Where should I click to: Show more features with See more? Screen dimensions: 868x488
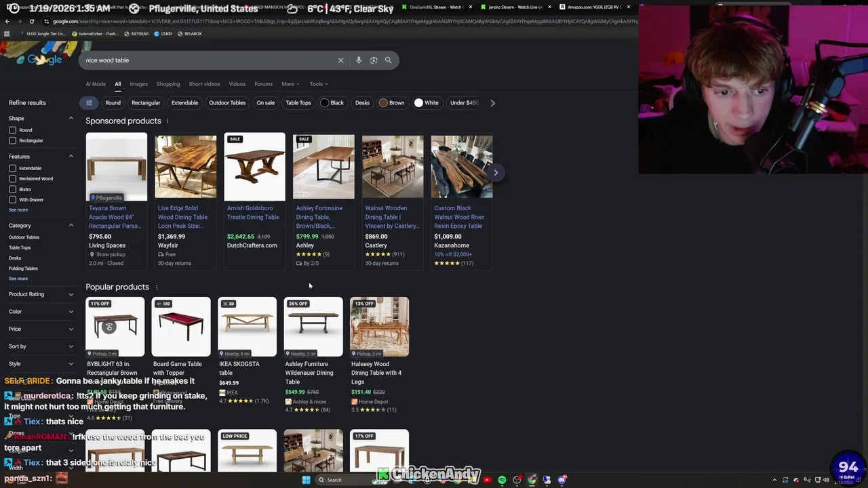point(18,210)
